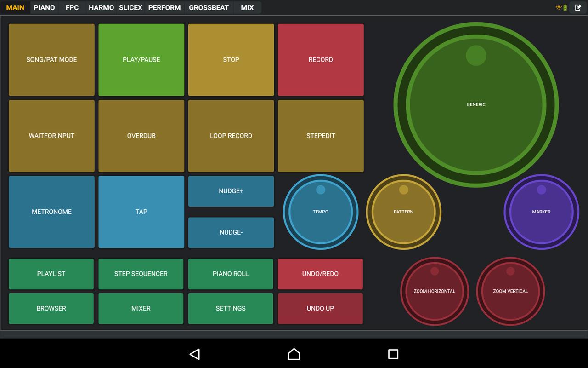Click the ZOOM HORIZONTAL knob
The image size is (588, 368).
pos(435,291)
